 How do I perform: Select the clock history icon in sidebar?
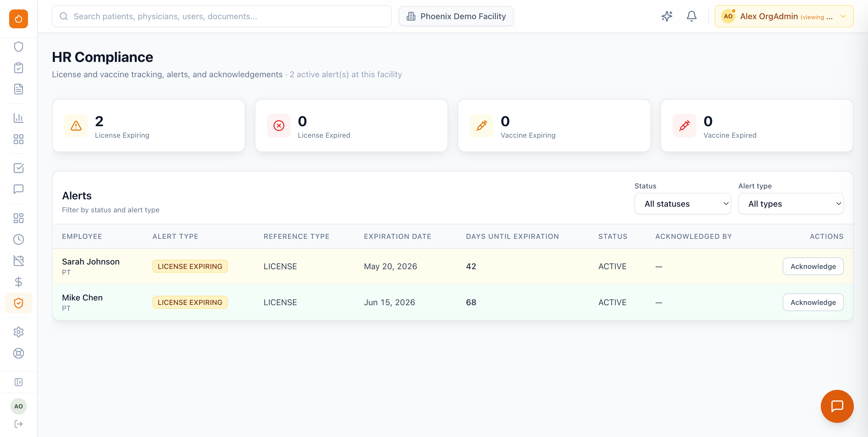(19, 239)
